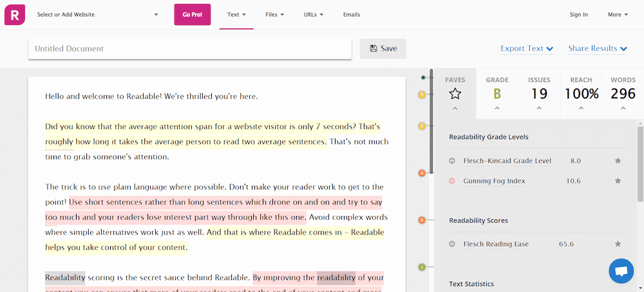
Task: Click the Sign In link
Action: click(579, 14)
